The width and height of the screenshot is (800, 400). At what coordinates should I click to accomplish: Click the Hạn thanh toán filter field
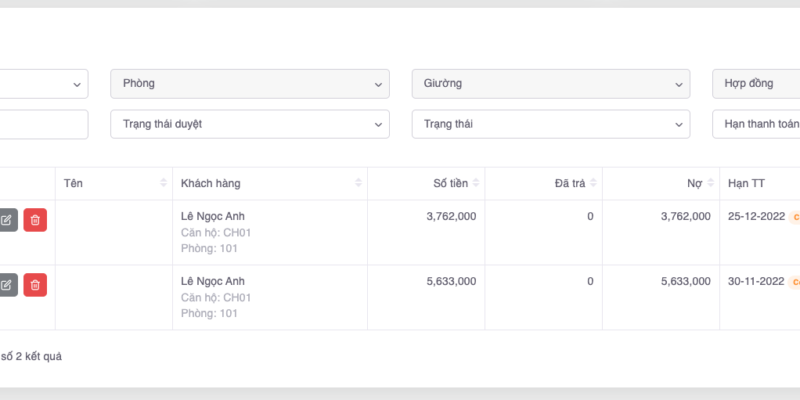click(756, 124)
